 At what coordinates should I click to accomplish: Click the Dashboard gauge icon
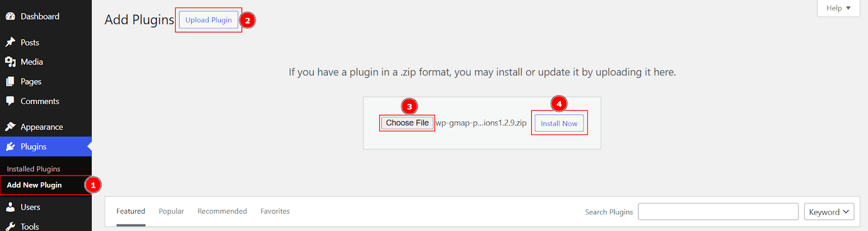click(x=10, y=16)
